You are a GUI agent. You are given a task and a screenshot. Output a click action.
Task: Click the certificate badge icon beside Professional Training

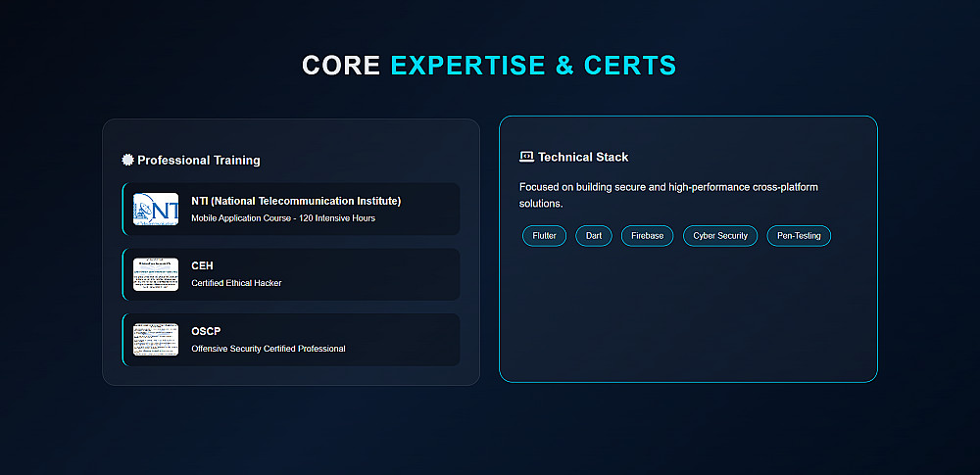127,160
